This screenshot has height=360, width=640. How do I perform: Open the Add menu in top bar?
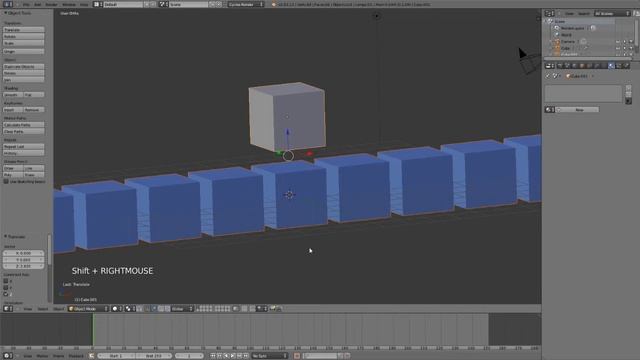tap(38, 4)
